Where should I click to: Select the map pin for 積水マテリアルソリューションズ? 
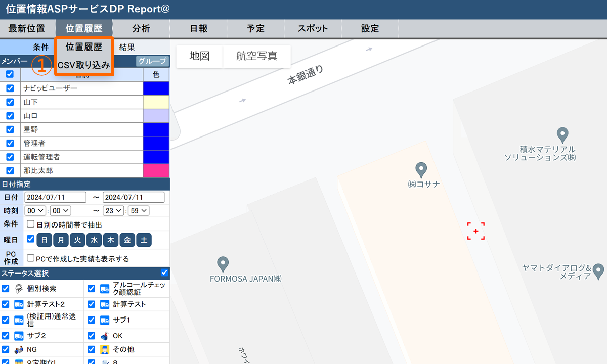tap(562, 135)
